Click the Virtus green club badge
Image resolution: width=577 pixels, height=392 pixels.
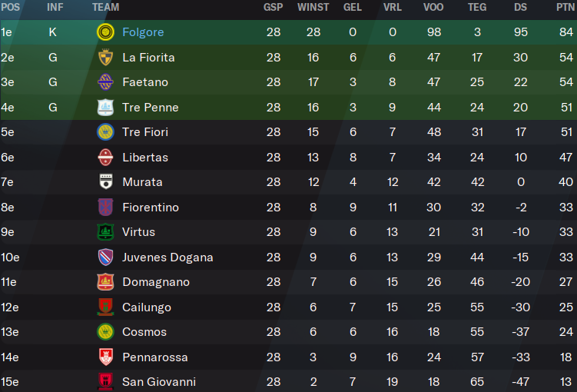(105, 232)
